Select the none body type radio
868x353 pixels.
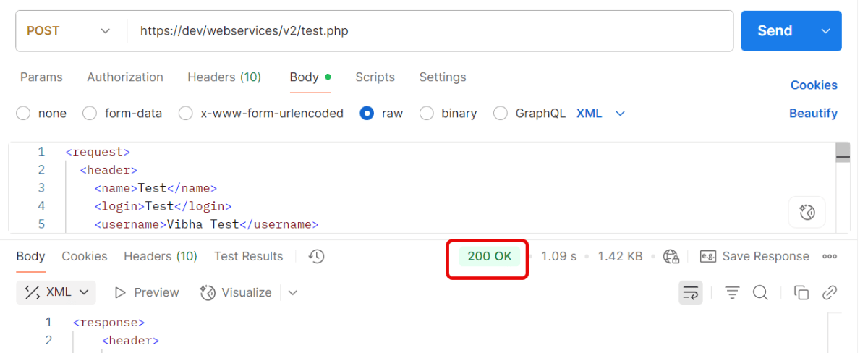23,114
